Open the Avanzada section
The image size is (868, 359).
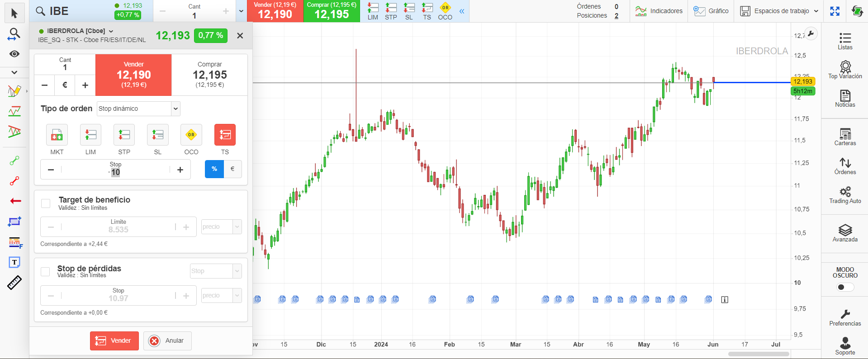click(845, 233)
